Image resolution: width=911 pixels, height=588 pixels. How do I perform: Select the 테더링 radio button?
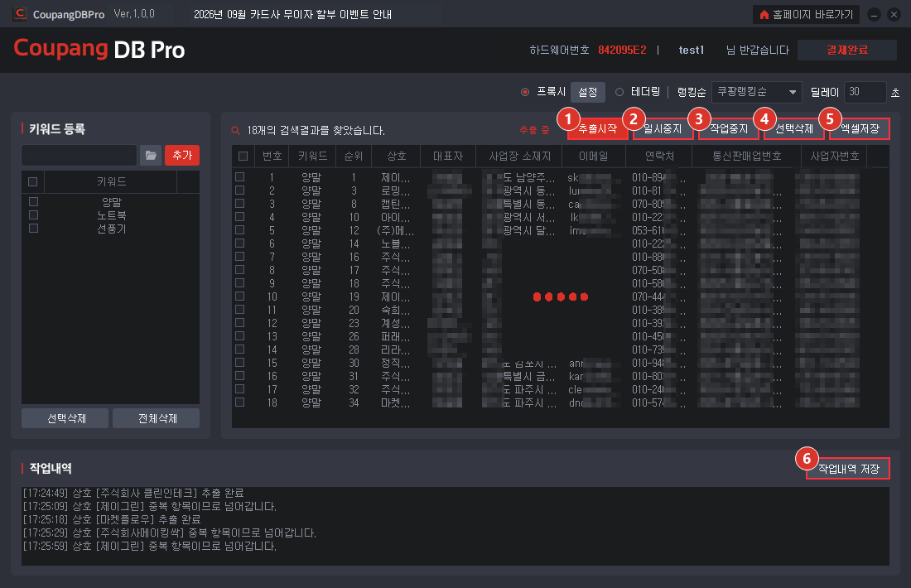(x=619, y=92)
